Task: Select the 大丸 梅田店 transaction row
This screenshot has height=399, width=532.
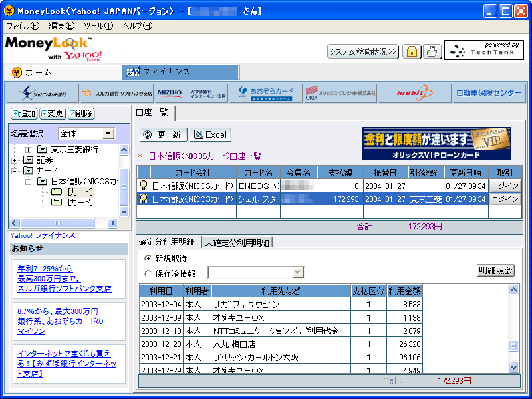Action: [x=281, y=344]
